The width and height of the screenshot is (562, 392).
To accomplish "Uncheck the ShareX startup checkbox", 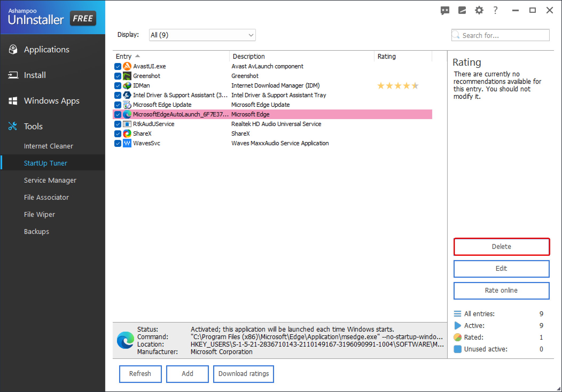I will tap(118, 134).
